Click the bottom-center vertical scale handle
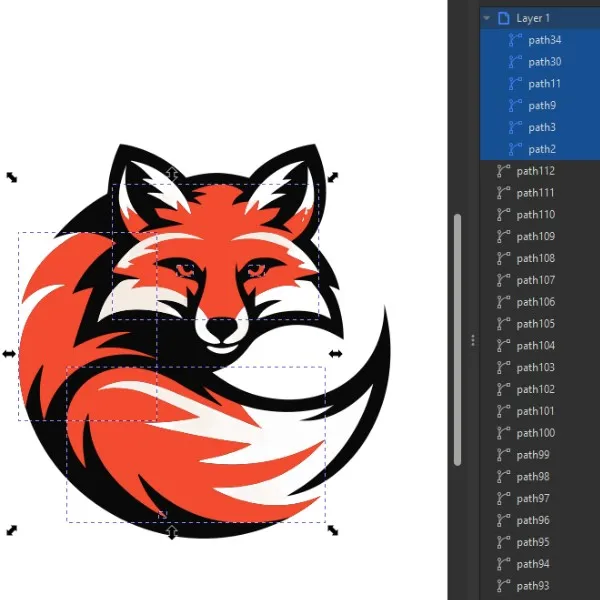The image size is (600, 600). click(172, 532)
